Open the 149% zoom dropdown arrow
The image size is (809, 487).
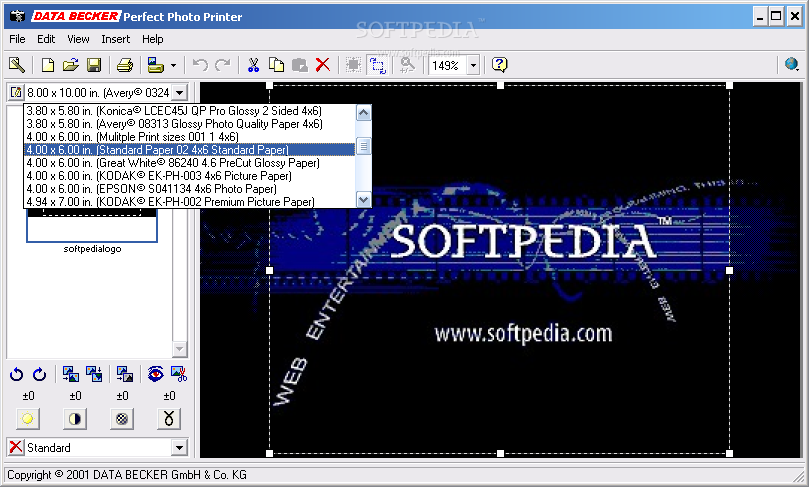click(x=473, y=66)
